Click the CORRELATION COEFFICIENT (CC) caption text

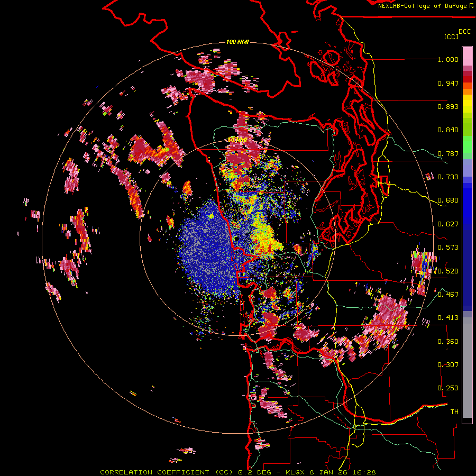[167, 472]
